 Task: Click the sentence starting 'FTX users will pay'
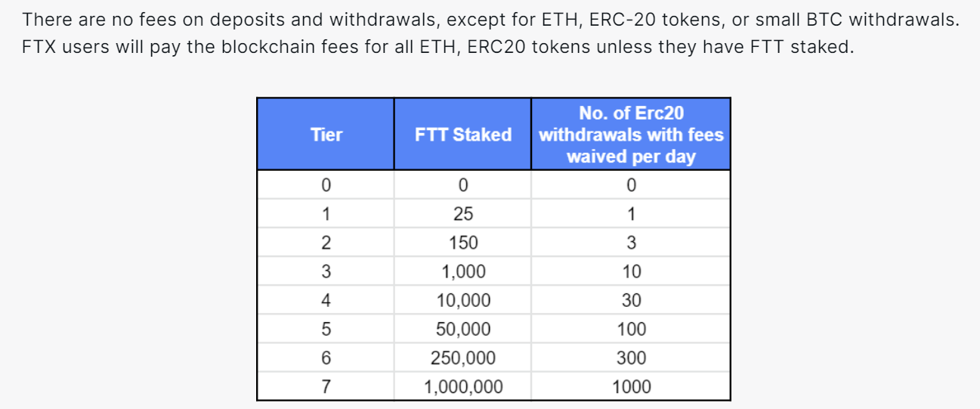click(437, 47)
